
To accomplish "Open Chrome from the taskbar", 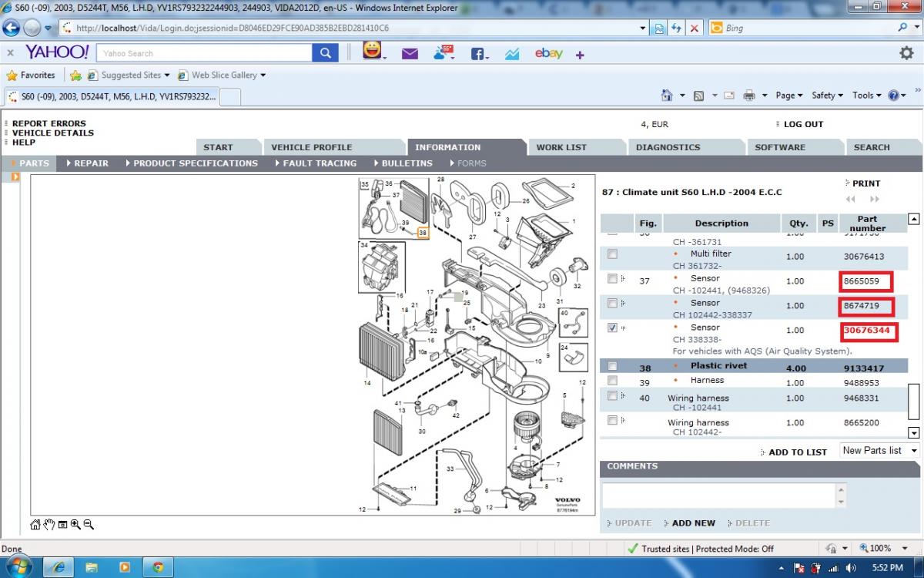I will click(158, 567).
